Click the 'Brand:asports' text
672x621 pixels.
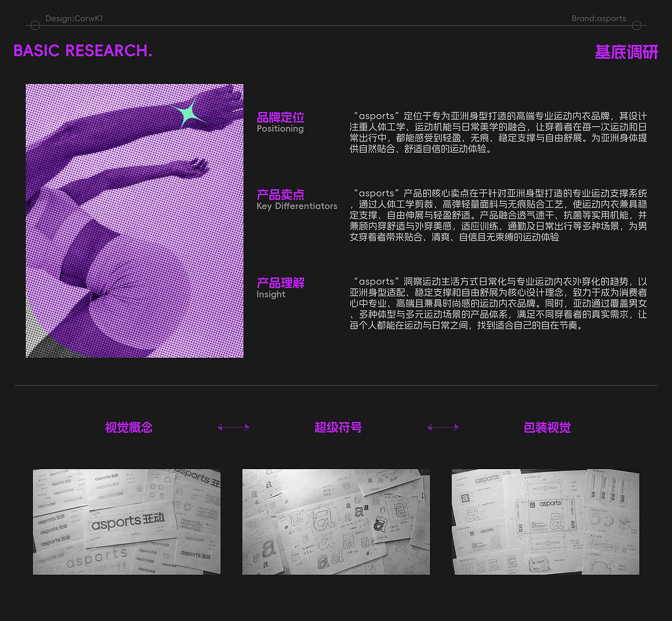[599, 18]
